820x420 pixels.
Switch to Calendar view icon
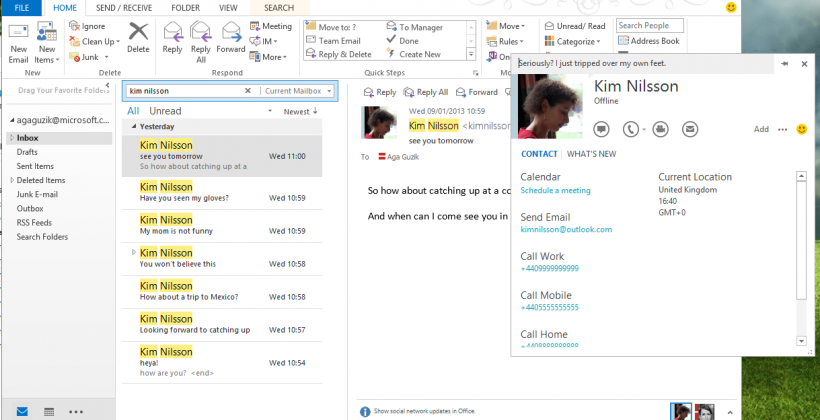point(49,412)
